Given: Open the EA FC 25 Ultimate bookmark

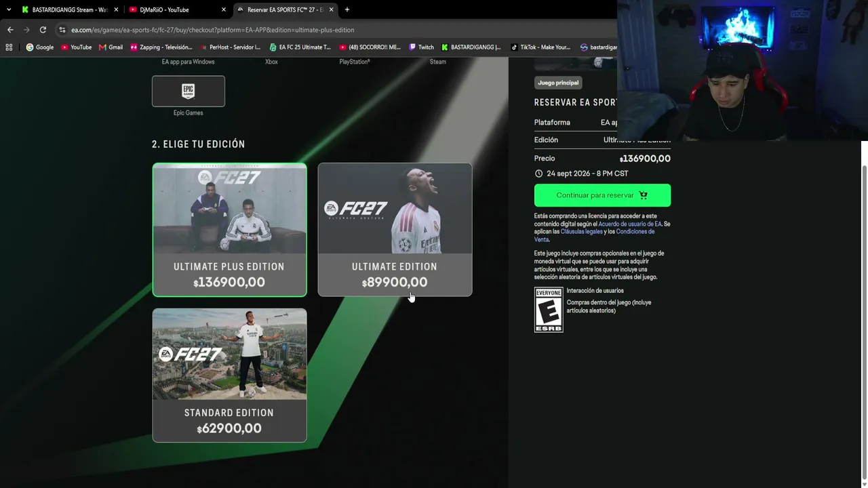Looking at the screenshot, I should point(300,47).
